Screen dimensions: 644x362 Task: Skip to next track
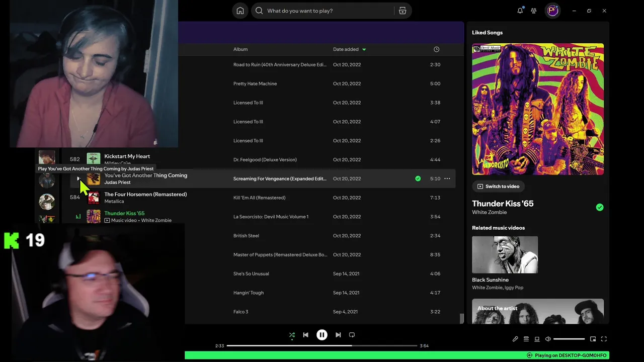point(338,335)
